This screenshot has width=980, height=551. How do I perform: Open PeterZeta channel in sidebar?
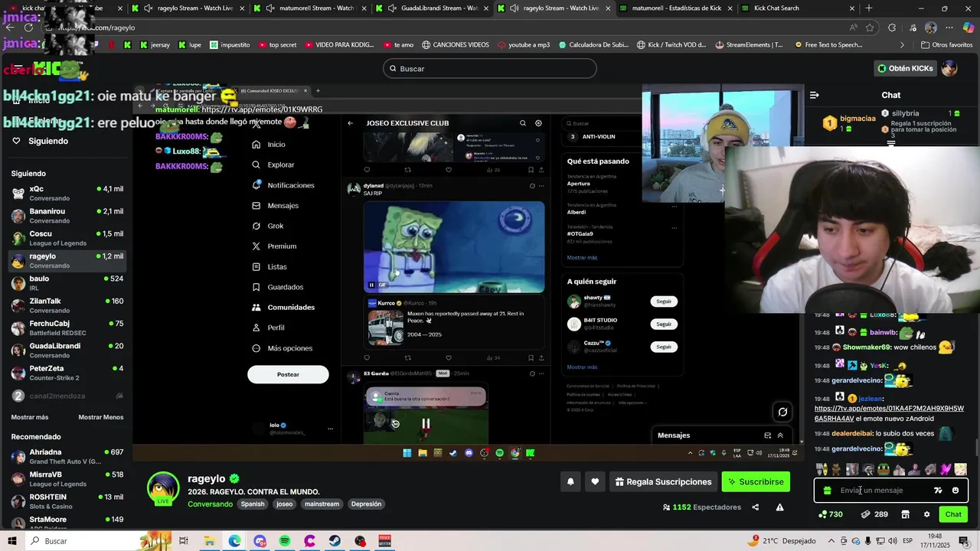pos(67,373)
